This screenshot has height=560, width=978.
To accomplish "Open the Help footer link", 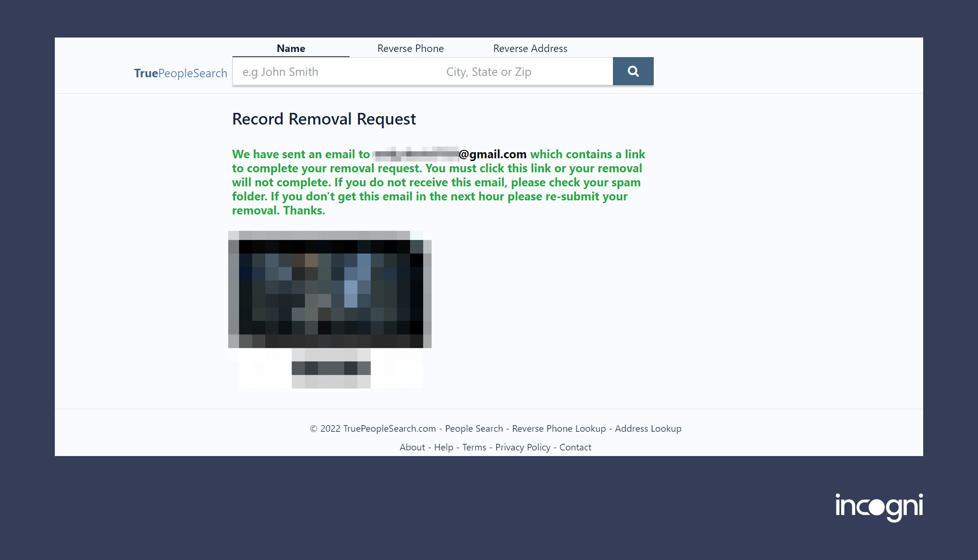I will tap(443, 447).
